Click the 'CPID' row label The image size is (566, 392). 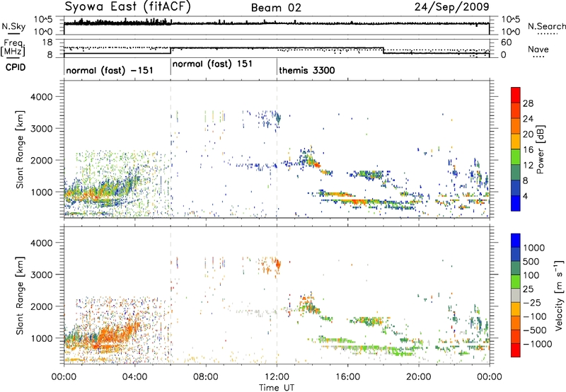(15, 67)
